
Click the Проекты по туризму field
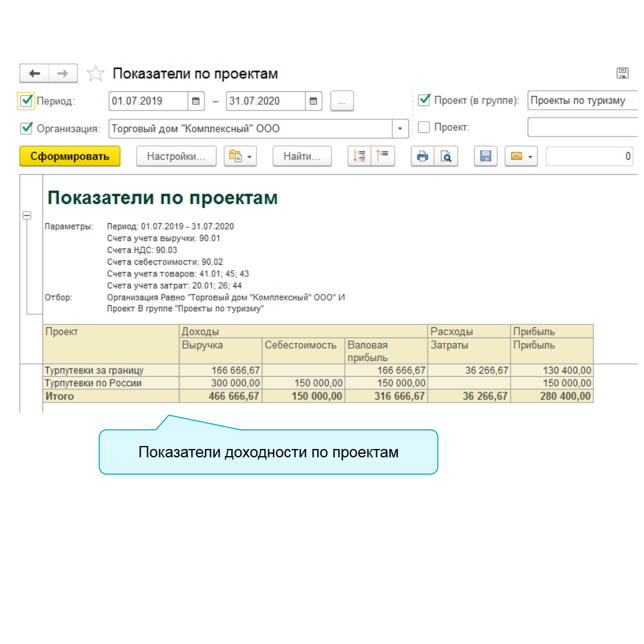[x=583, y=101]
